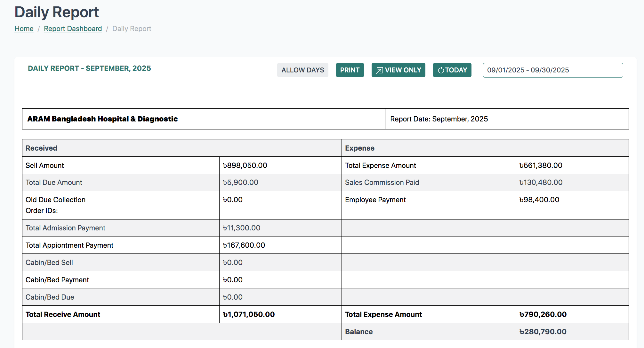Click the Total Appointment Payment value
The width and height of the screenshot is (644, 348).
click(244, 245)
